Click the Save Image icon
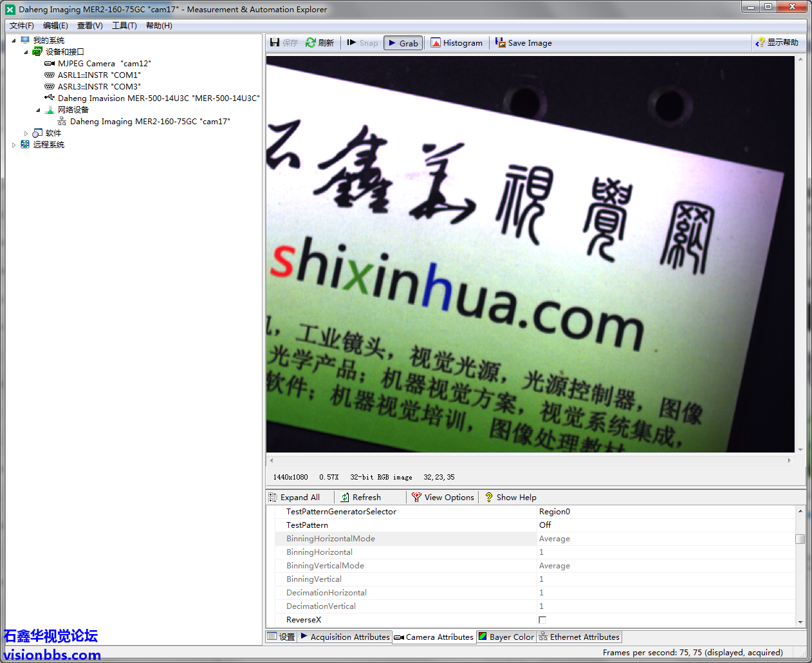 [501, 42]
